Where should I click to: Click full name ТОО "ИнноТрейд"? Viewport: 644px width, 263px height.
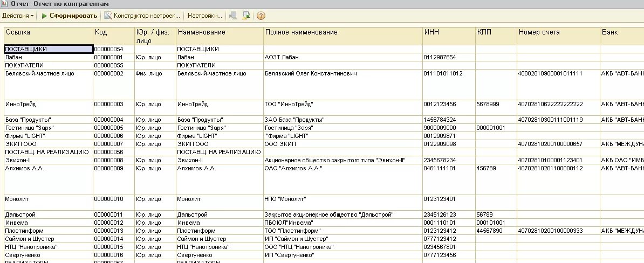click(343, 108)
